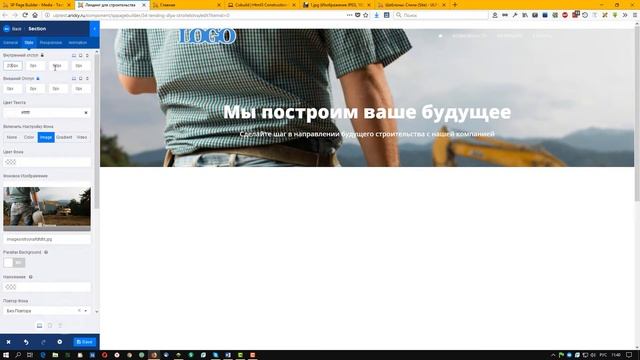Go Back from Section settings

12,29
